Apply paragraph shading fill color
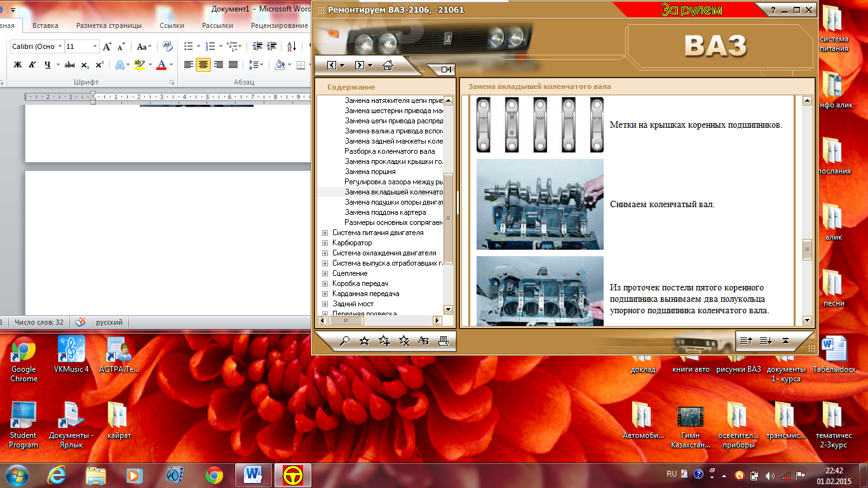868x488 pixels. [x=280, y=65]
